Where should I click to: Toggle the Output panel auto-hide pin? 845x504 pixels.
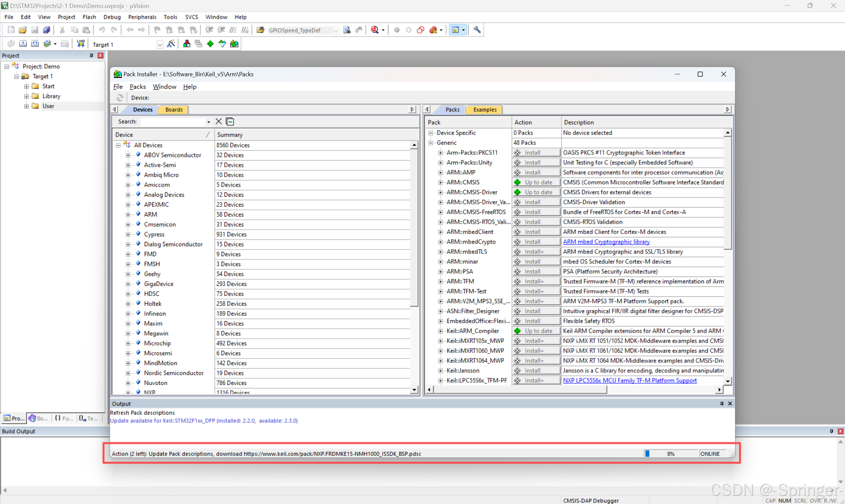coord(722,403)
